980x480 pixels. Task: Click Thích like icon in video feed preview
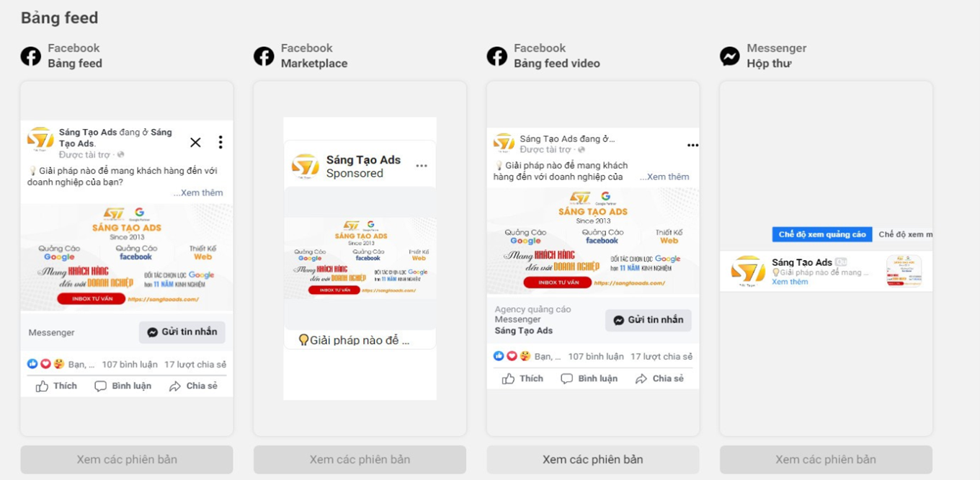tap(509, 379)
